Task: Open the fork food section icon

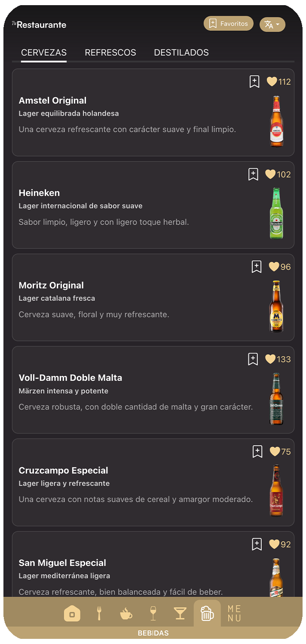Action: pos(99,614)
